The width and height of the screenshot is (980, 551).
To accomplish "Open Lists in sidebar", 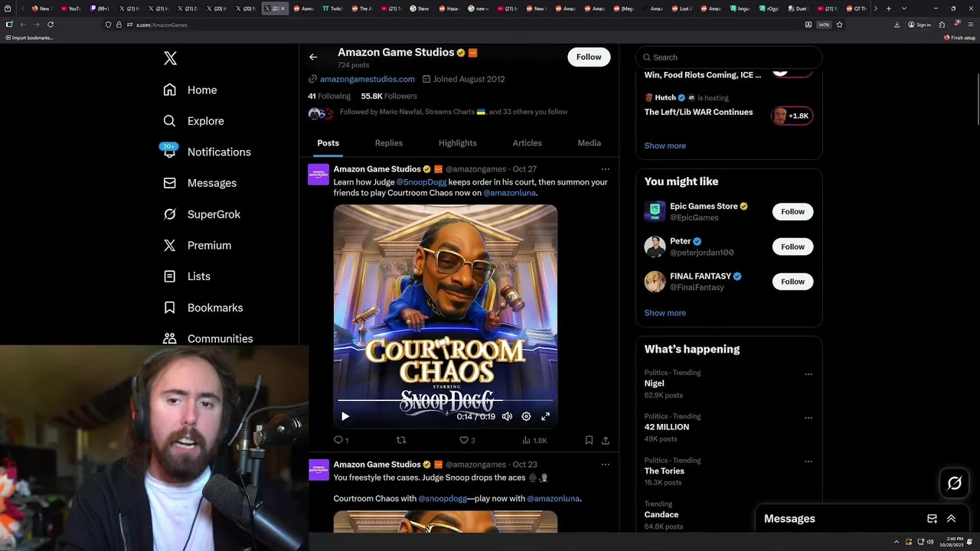I will [186, 276].
